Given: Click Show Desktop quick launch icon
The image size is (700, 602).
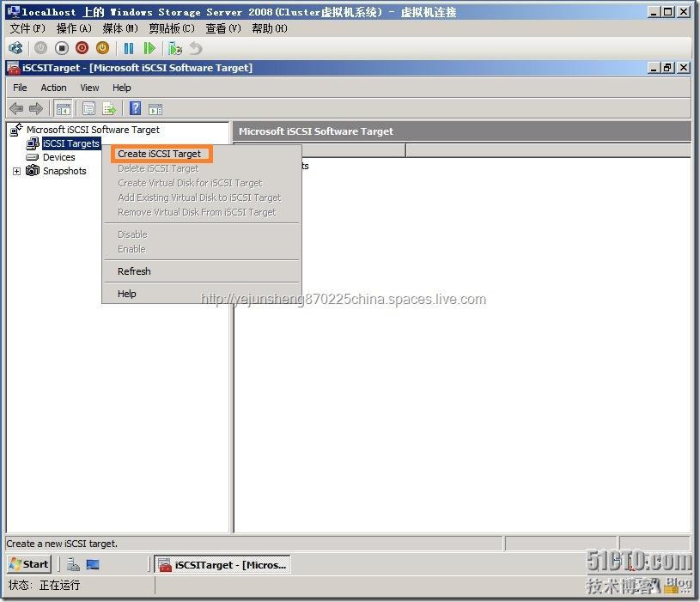Looking at the screenshot, I should click(93, 564).
